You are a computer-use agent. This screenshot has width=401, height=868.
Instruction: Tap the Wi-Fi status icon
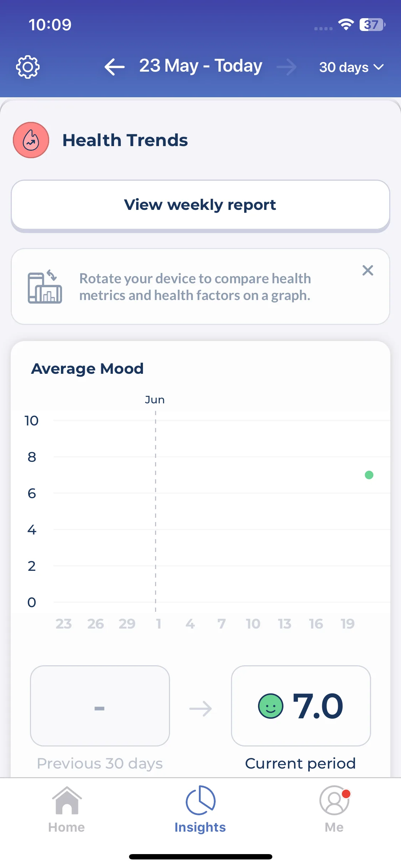click(346, 24)
